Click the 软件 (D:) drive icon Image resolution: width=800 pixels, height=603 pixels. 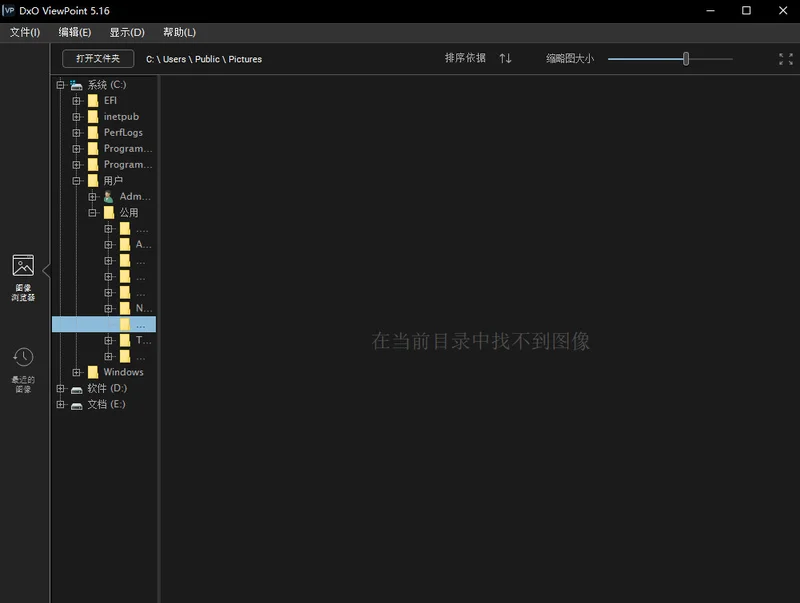[77, 389]
